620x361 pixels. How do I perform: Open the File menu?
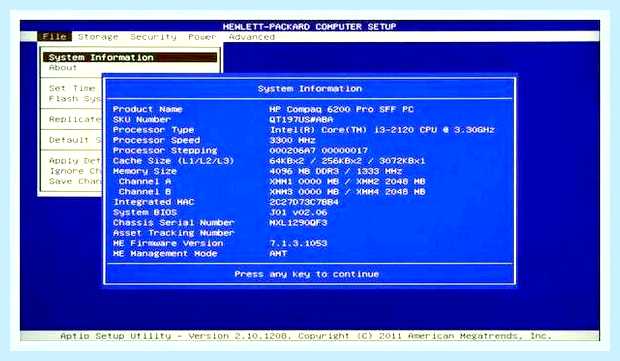pyautogui.click(x=55, y=36)
